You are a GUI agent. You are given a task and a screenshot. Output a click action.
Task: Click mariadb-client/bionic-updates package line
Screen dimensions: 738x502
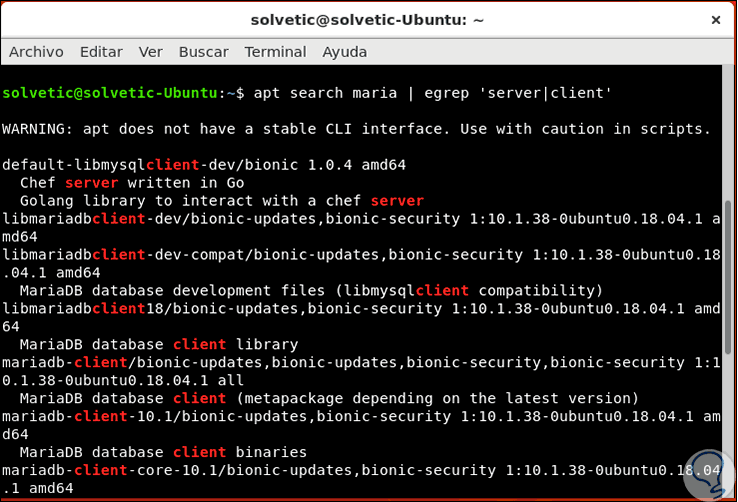pyautogui.click(x=361, y=362)
